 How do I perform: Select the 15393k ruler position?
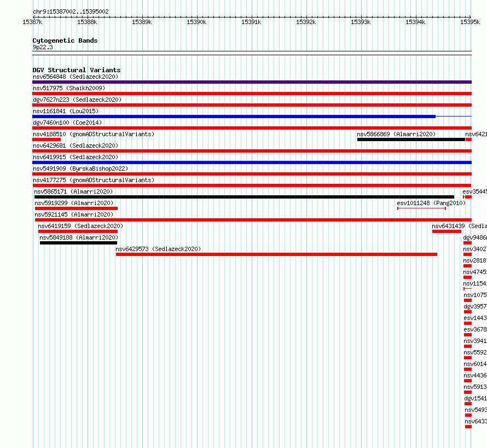(x=360, y=22)
